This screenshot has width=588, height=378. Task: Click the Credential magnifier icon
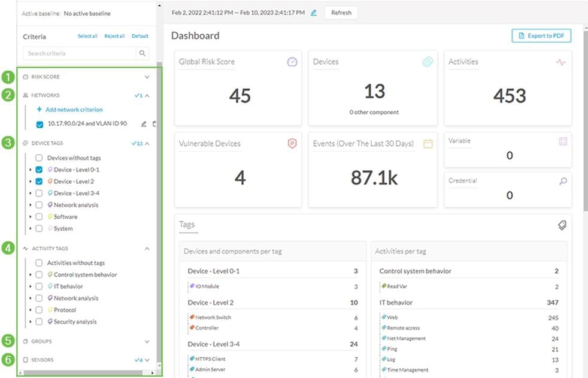(563, 181)
